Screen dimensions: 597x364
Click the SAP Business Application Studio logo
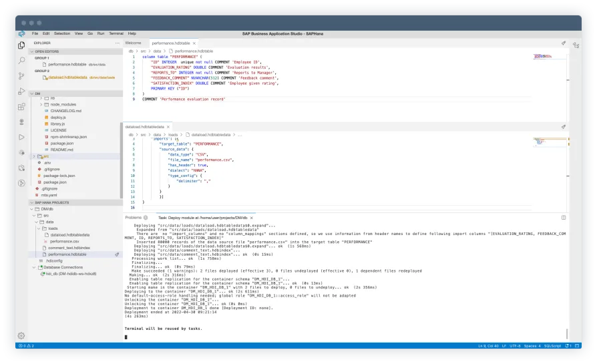[21, 33]
